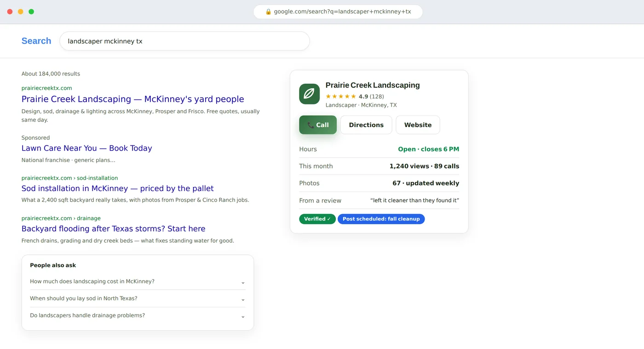Open the sponsored "Lawn Care Near You" link
The height and width of the screenshot is (349, 644).
[x=87, y=148]
